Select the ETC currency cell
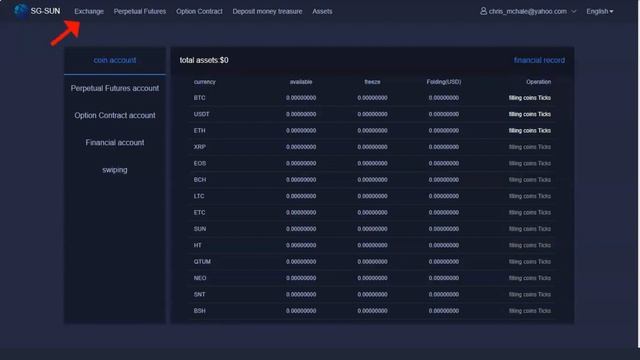640x360 pixels. tap(200, 213)
